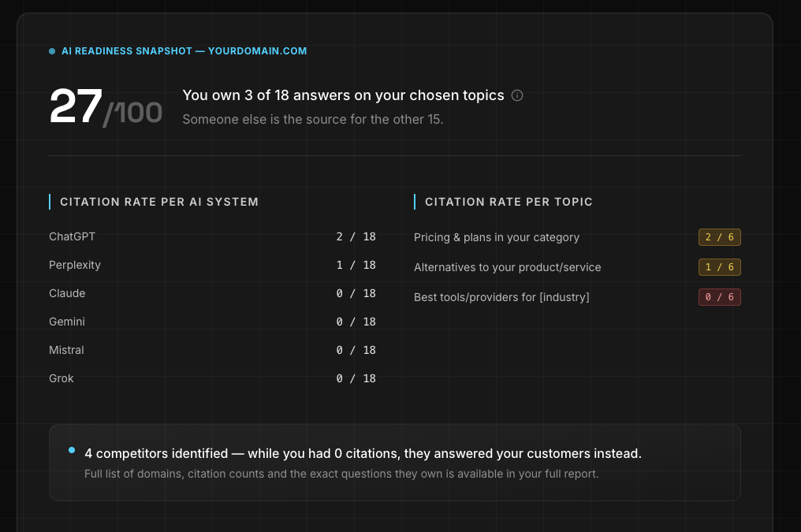Click the 27/100 readiness score
The height and width of the screenshot is (532, 801).
106,107
